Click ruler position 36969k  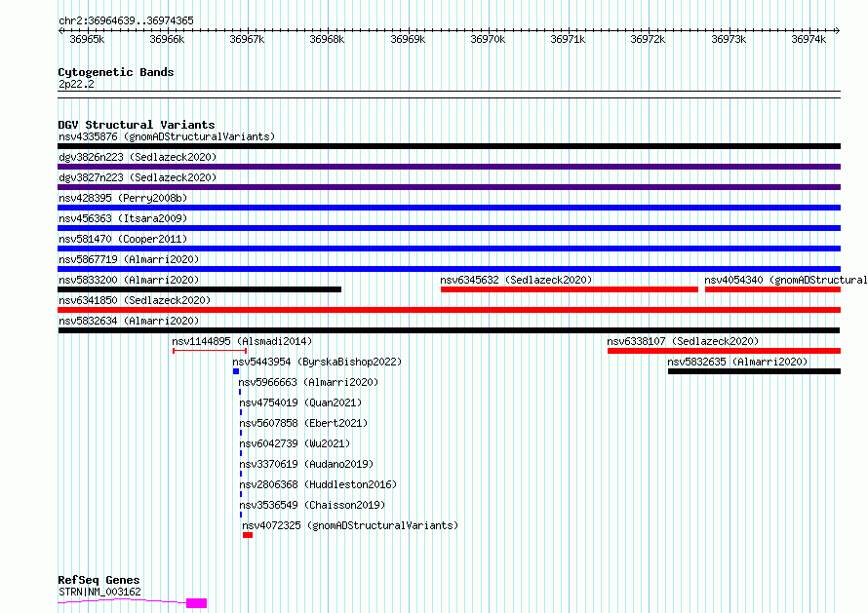[408, 39]
